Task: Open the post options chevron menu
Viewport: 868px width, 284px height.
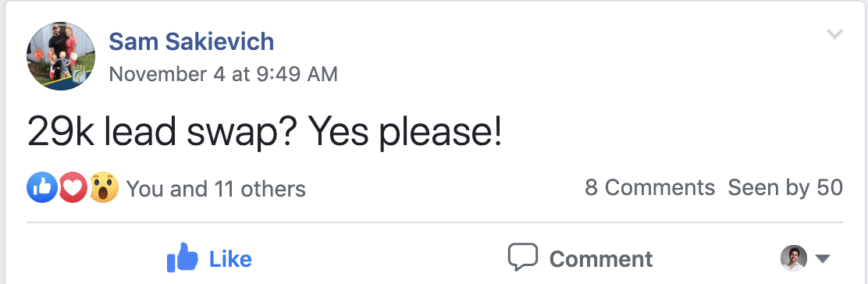Action: (834, 34)
